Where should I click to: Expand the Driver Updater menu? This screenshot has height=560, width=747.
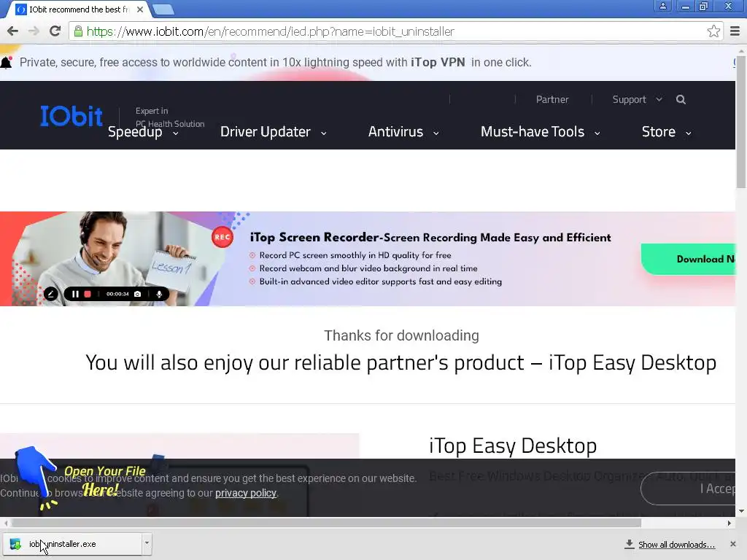[x=274, y=132]
